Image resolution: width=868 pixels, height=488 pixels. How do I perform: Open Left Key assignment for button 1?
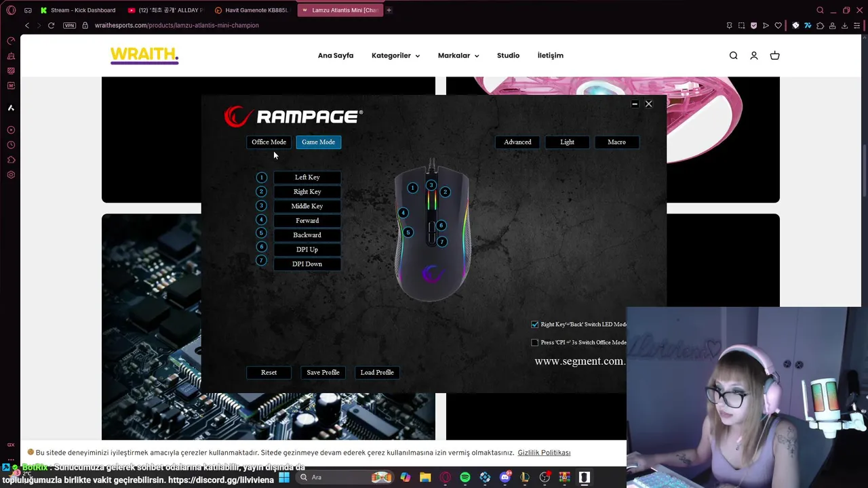point(307,178)
